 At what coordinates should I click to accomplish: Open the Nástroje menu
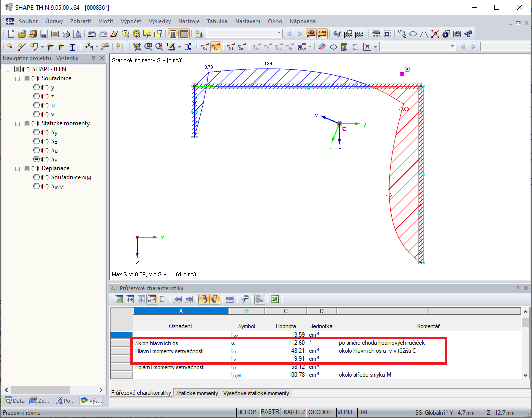[189, 21]
